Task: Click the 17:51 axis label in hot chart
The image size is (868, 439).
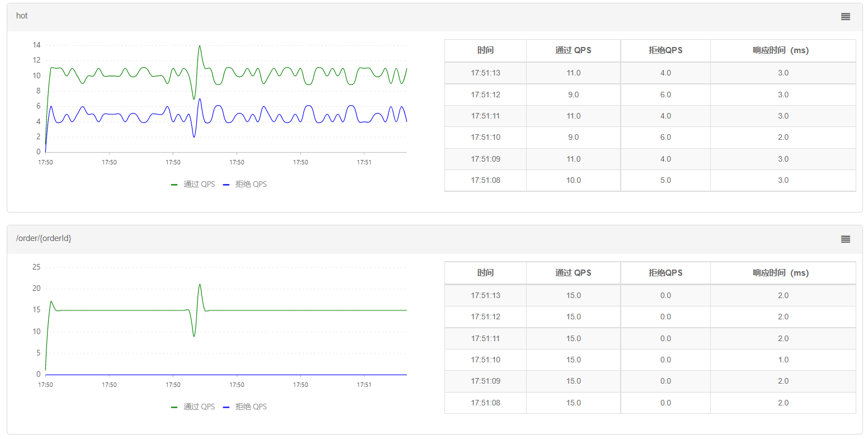Action: (364, 162)
